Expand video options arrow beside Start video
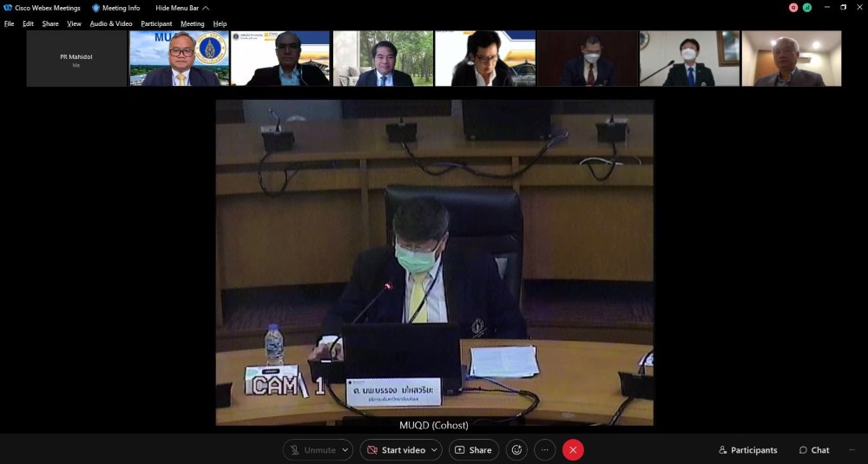This screenshot has height=464, width=868. point(434,450)
